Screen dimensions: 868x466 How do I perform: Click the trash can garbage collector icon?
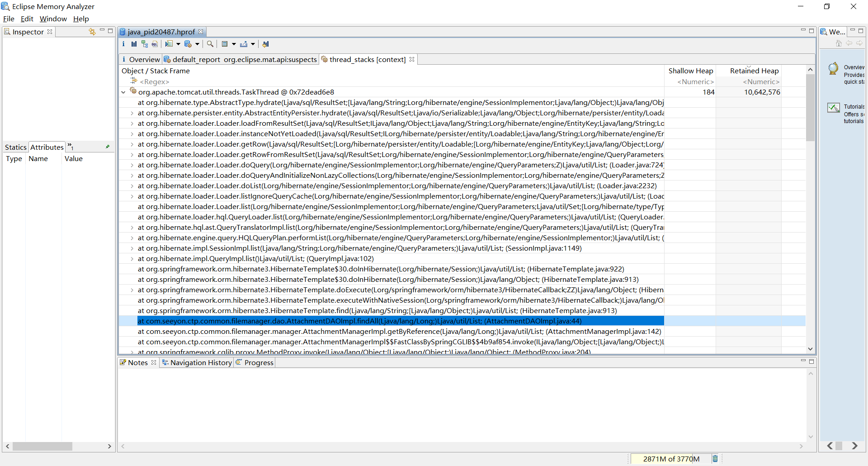point(715,459)
